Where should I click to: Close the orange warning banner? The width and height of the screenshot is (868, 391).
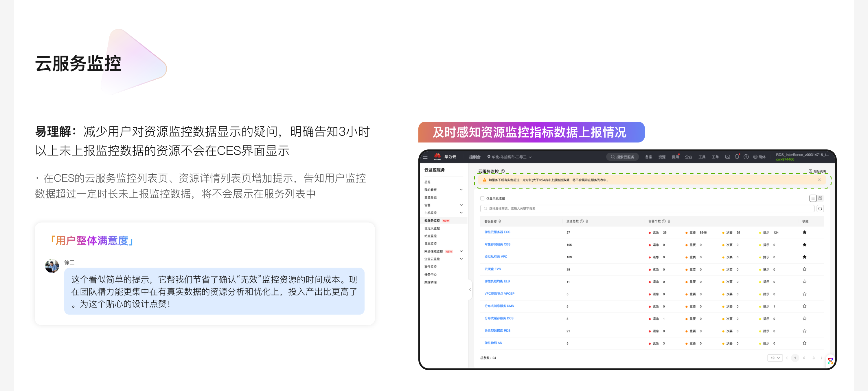(x=819, y=180)
